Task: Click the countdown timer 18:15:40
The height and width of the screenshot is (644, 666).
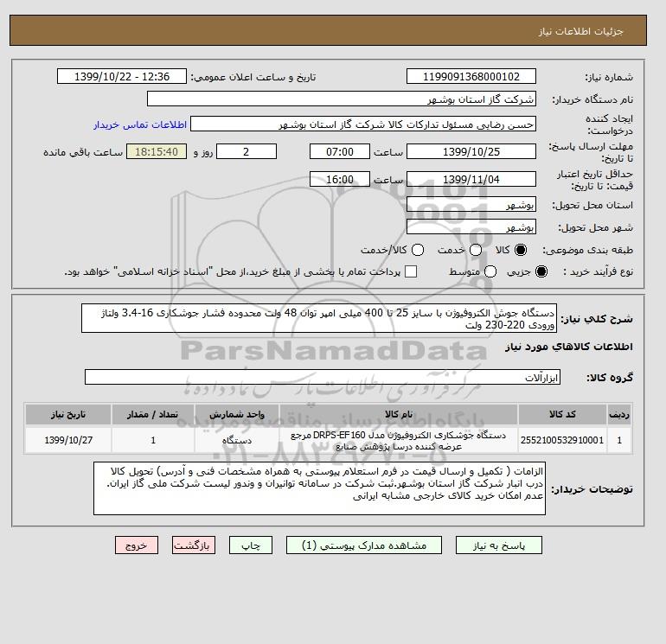Action: click(x=157, y=151)
